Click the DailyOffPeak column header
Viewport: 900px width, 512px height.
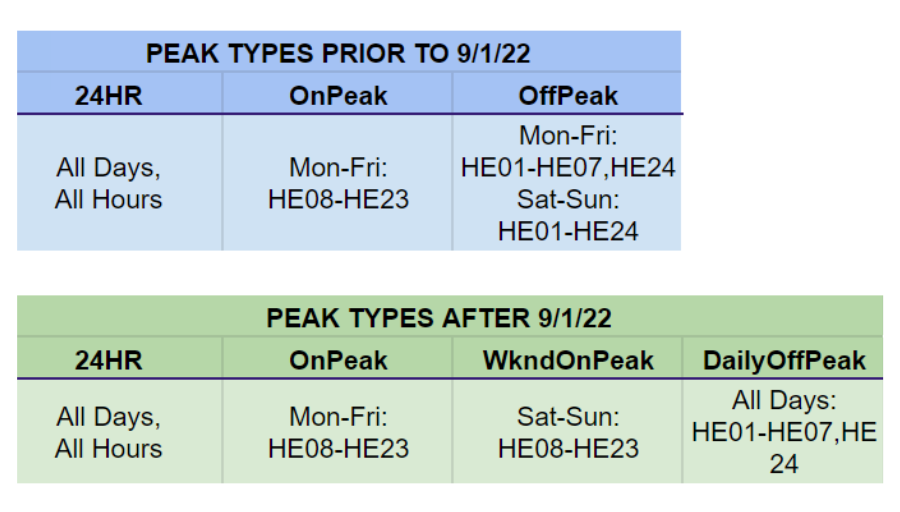[784, 360]
